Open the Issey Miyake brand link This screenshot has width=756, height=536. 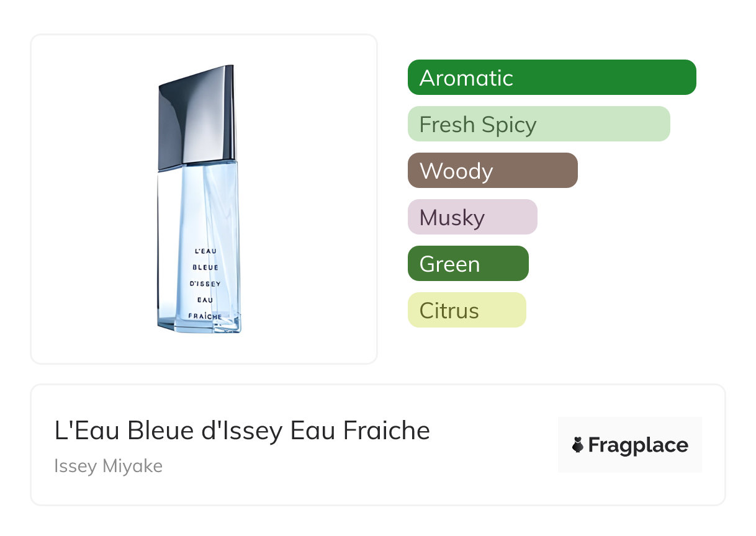108,466
